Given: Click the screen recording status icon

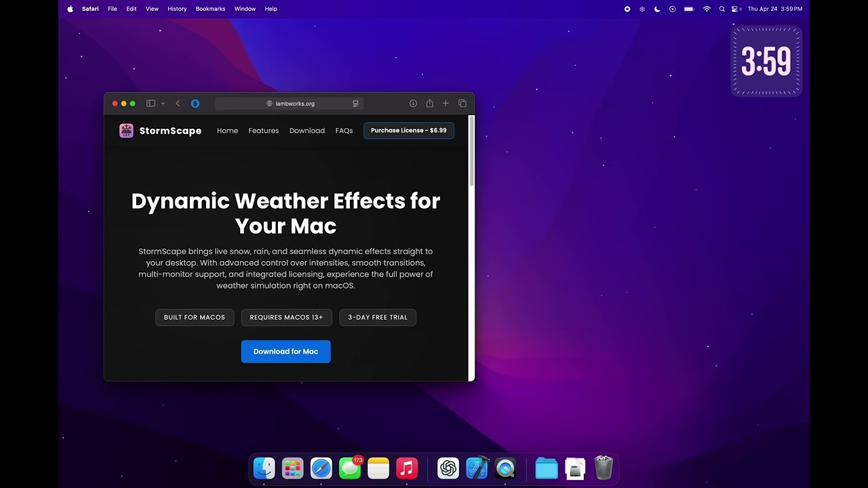Looking at the screenshot, I should (627, 9).
